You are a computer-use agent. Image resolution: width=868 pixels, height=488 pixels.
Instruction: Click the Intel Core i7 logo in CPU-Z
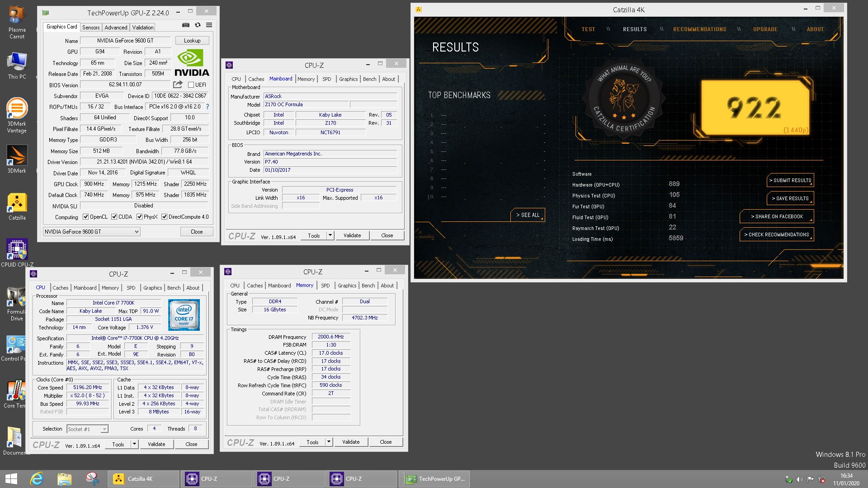[x=184, y=315]
